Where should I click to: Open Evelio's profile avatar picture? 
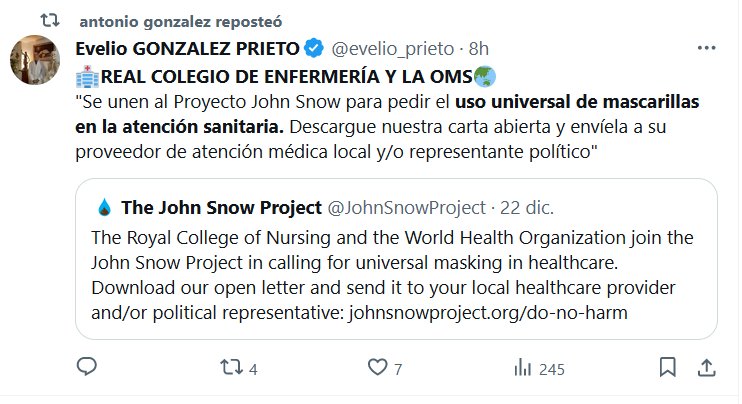(35, 60)
